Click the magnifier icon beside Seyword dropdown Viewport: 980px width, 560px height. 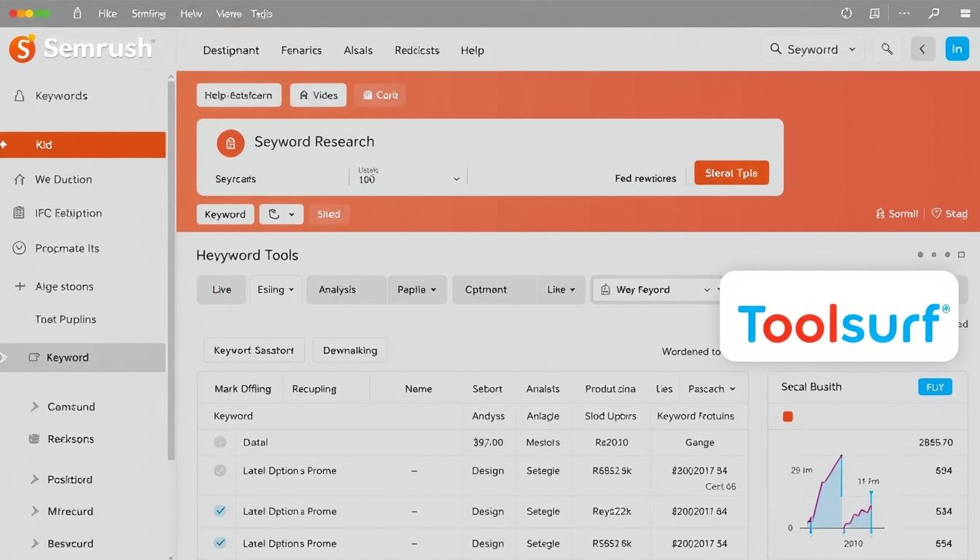tap(887, 49)
